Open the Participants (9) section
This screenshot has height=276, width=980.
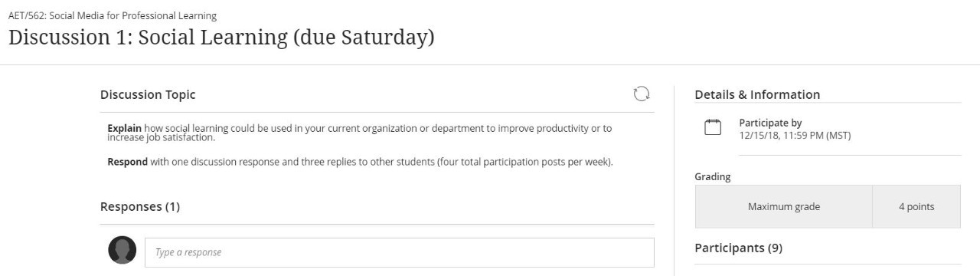coord(738,248)
